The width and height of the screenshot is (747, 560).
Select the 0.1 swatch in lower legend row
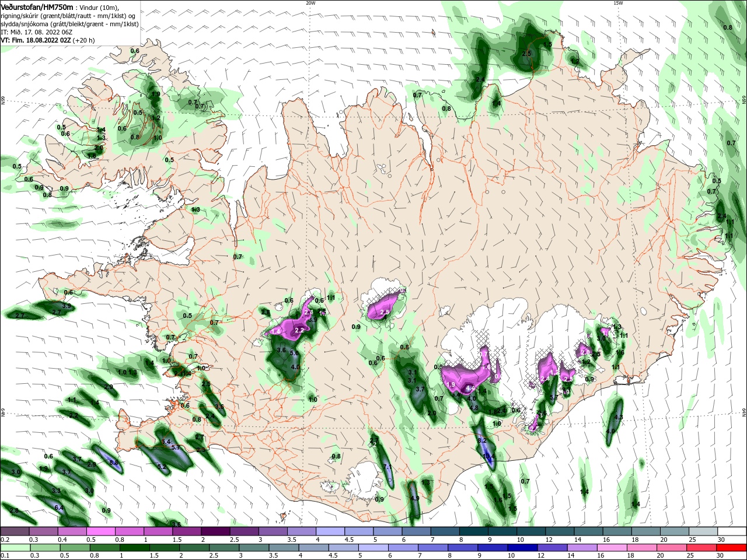(x=15, y=547)
